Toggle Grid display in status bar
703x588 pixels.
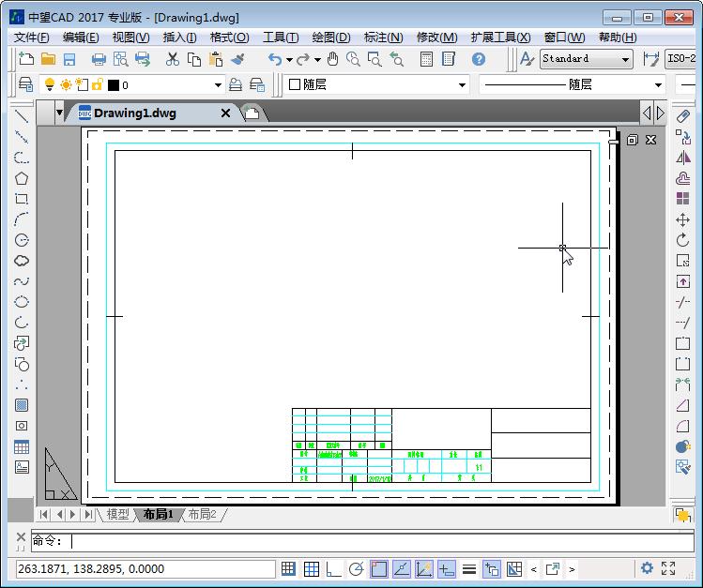[x=312, y=568]
